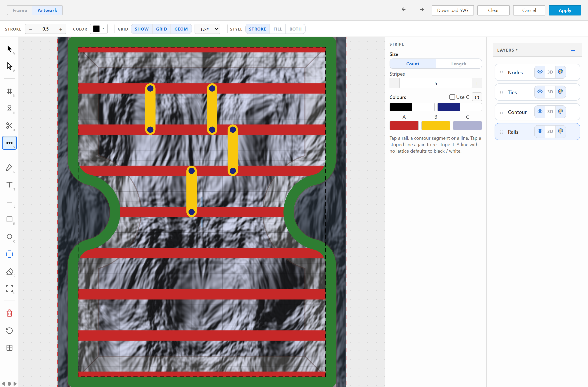The width and height of the screenshot is (588, 387).
Task: Pick the red colour A swatch
Action: tap(404, 126)
